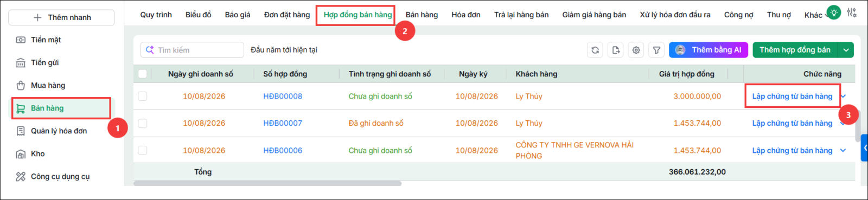Open the Khác more-tabs dropdown
The image size is (868, 200).
(815, 15)
